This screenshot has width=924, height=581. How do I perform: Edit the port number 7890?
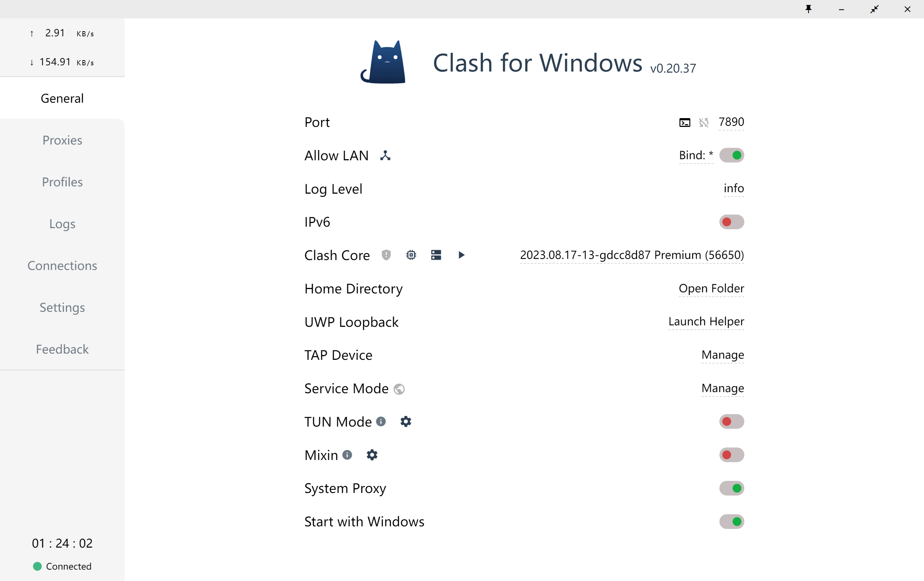(x=731, y=122)
